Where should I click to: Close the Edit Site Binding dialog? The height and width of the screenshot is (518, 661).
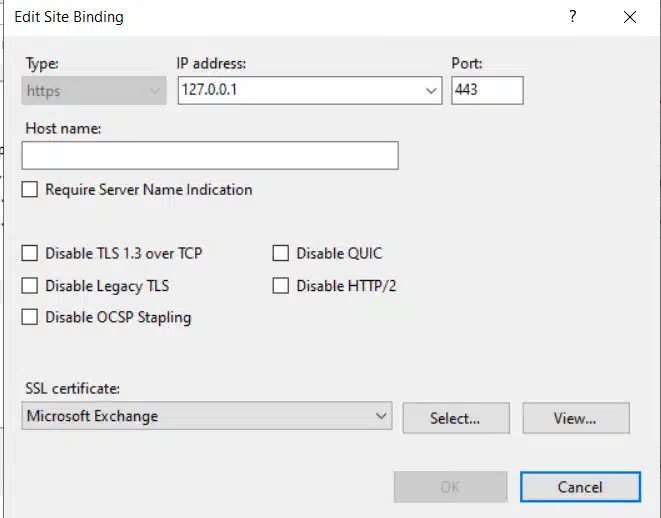[629, 17]
